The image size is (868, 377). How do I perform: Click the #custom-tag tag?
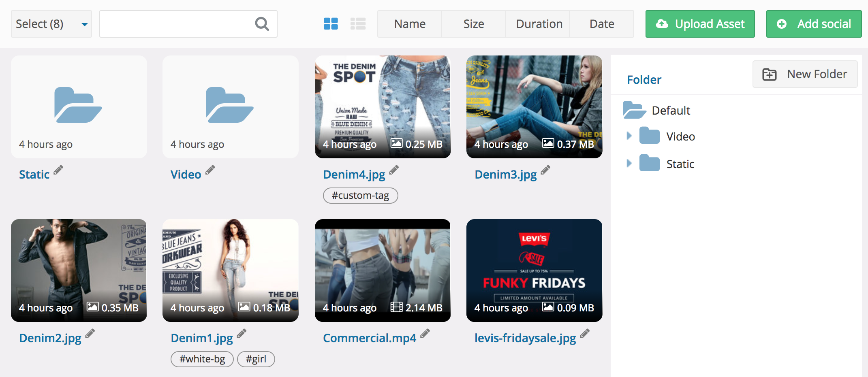tap(360, 196)
